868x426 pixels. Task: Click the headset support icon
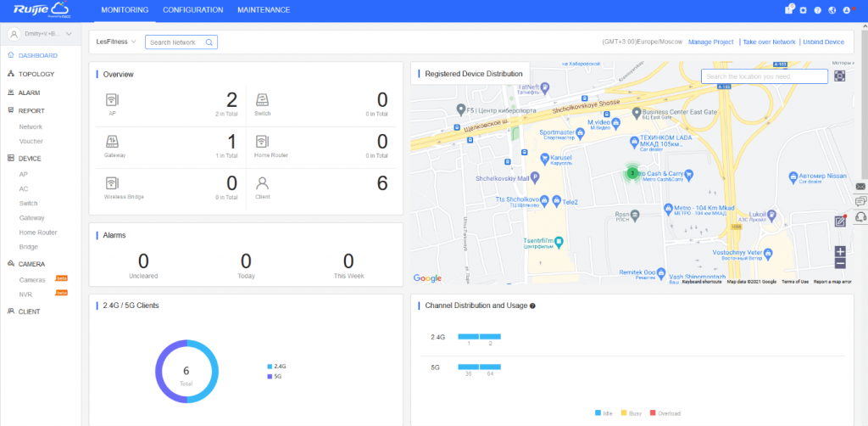click(860, 216)
